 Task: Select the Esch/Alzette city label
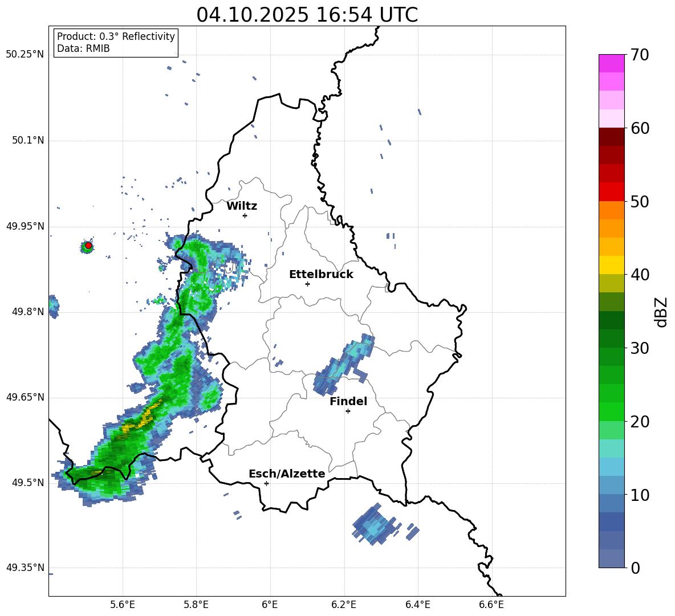(287, 474)
